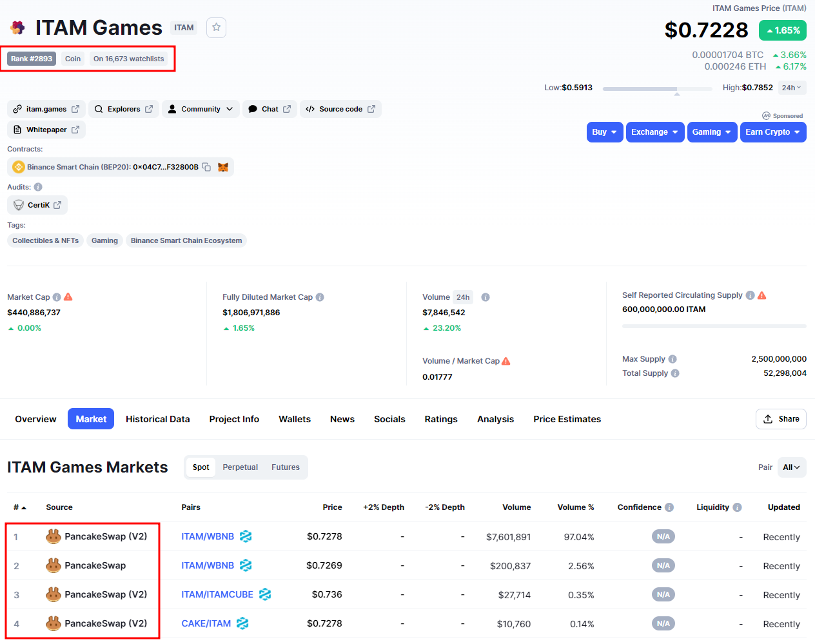Open the Buy dropdown

coord(605,132)
